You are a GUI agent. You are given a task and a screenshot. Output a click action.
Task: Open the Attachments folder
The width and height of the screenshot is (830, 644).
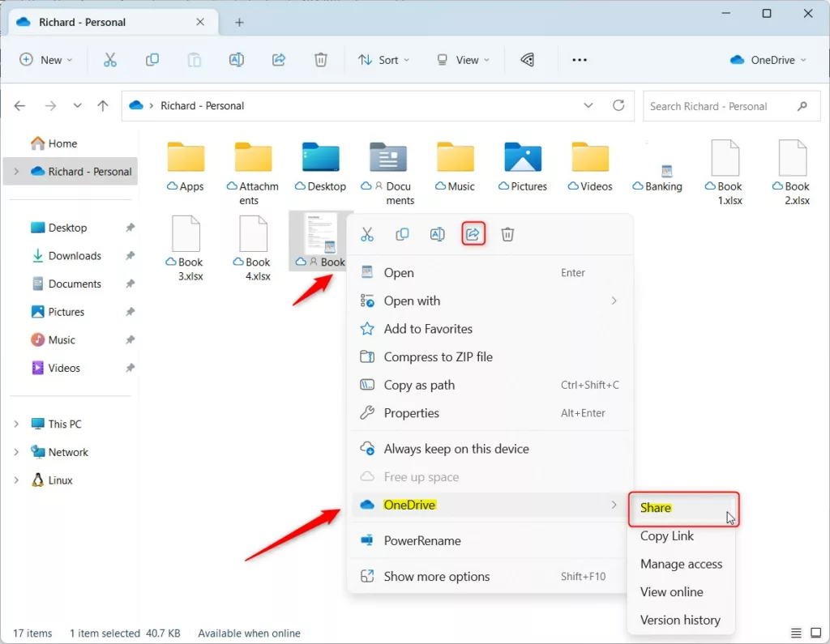[x=253, y=173]
